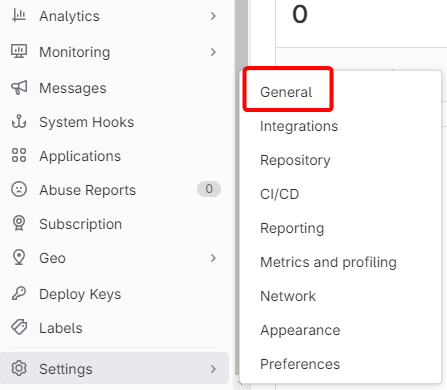
Task: Go to Monitoring in sidebar
Action: (x=75, y=52)
